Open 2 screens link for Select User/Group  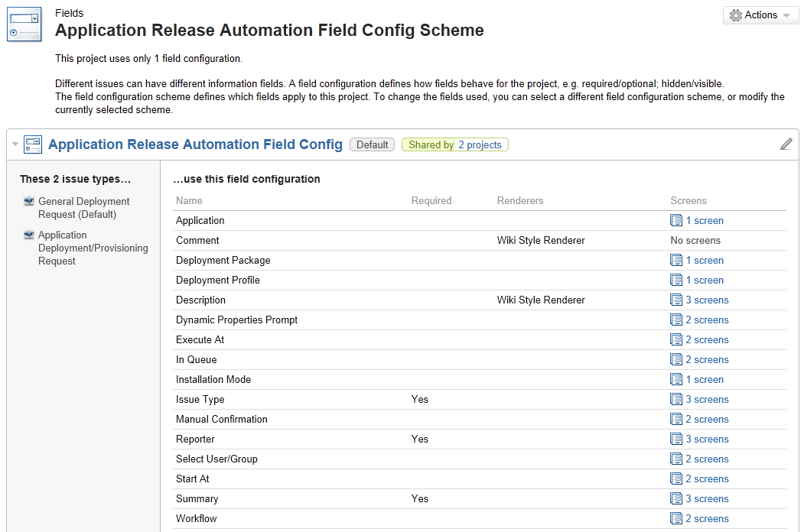click(x=707, y=459)
